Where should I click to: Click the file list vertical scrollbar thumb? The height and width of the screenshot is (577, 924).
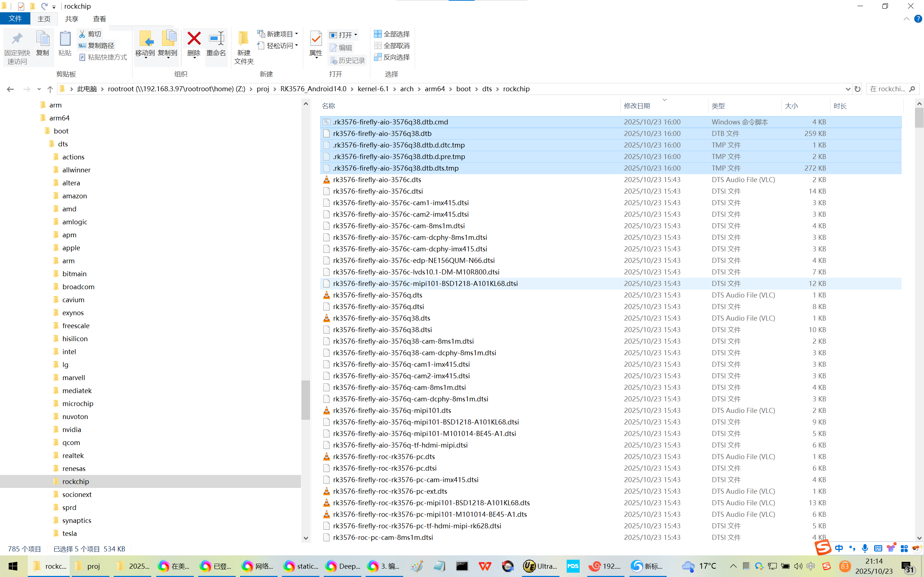919,118
